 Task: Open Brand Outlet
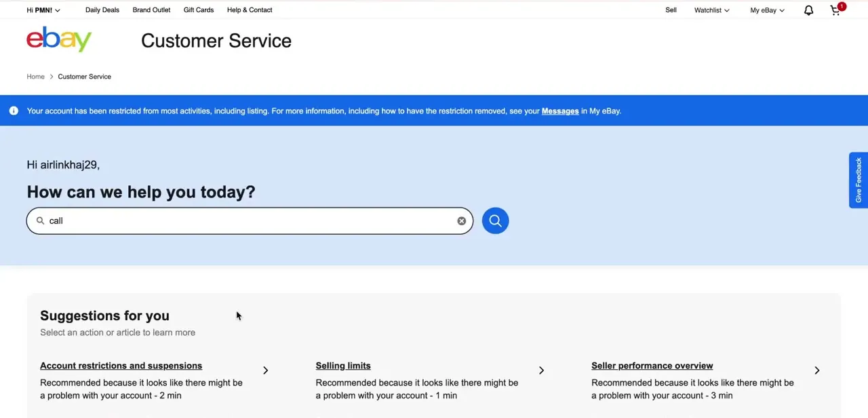pyautogui.click(x=151, y=10)
